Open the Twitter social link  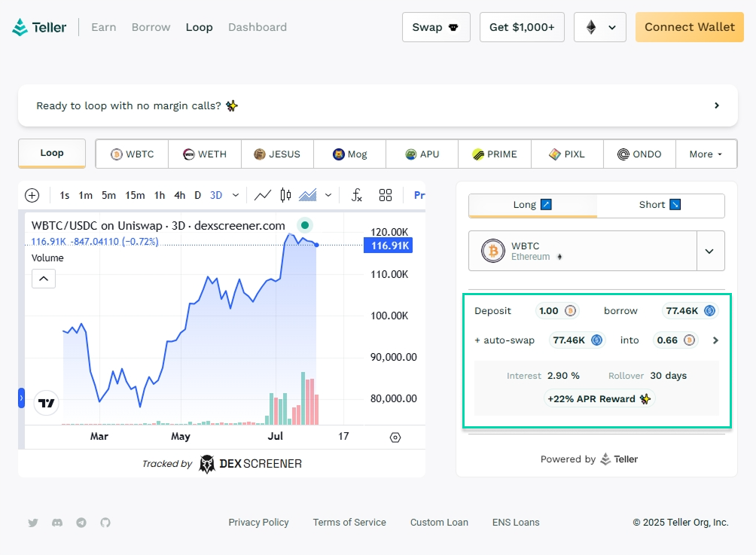[33, 523]
